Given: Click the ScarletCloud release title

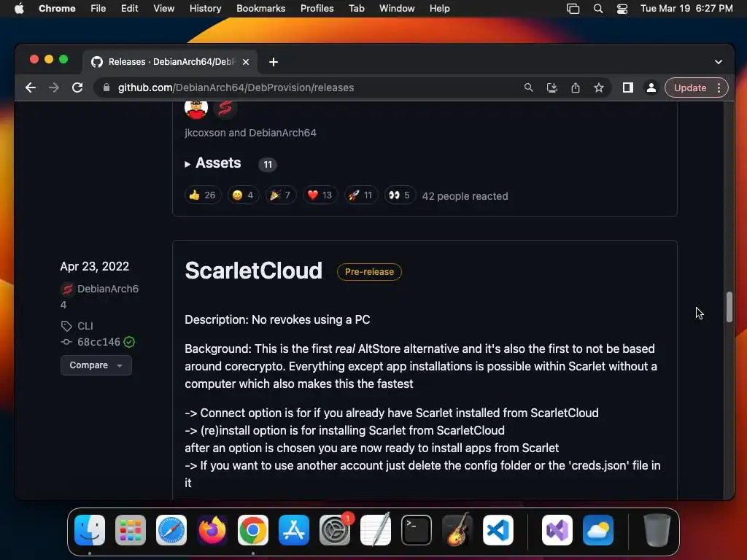Looking at the screenshot, I should 253,271.
